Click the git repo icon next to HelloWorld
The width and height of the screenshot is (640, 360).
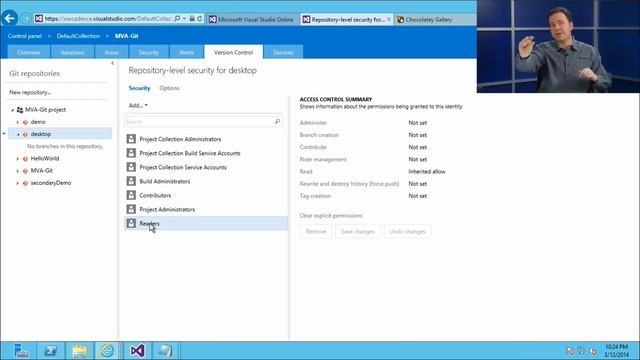click(25, 159)
